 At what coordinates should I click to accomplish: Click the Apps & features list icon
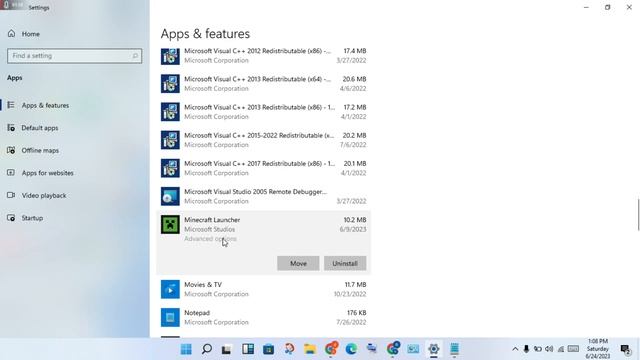click(x=11, y=105)
